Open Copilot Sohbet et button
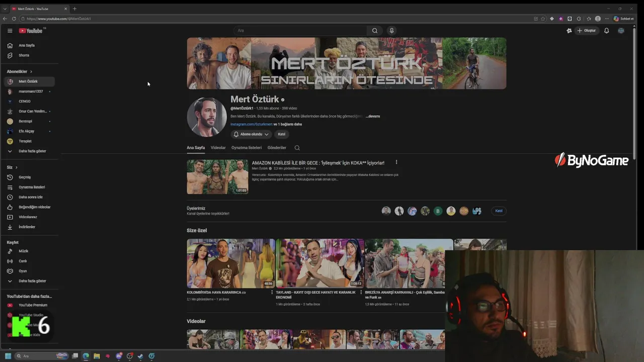Viewport: 644px width, 362px height. [x=624, y=19]
